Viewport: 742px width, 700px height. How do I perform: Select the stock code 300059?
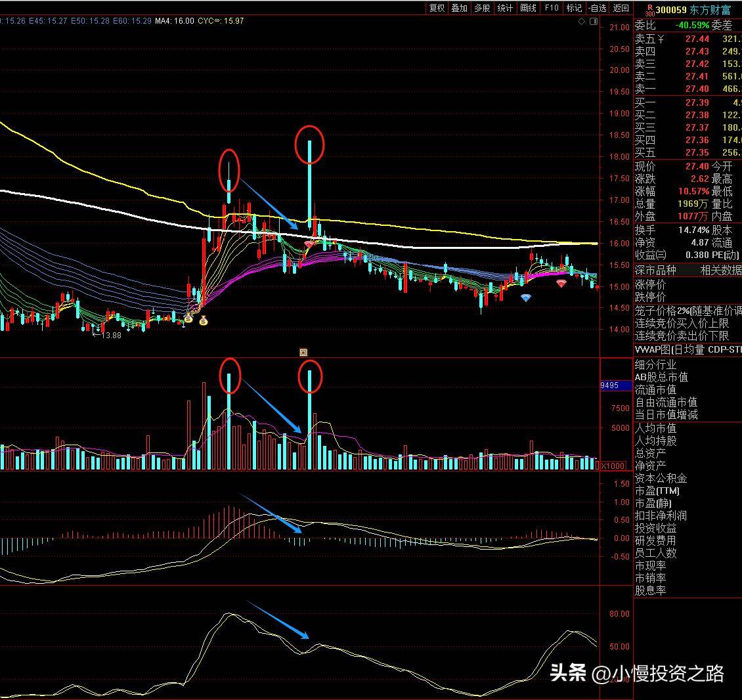(x=670, y=10)
